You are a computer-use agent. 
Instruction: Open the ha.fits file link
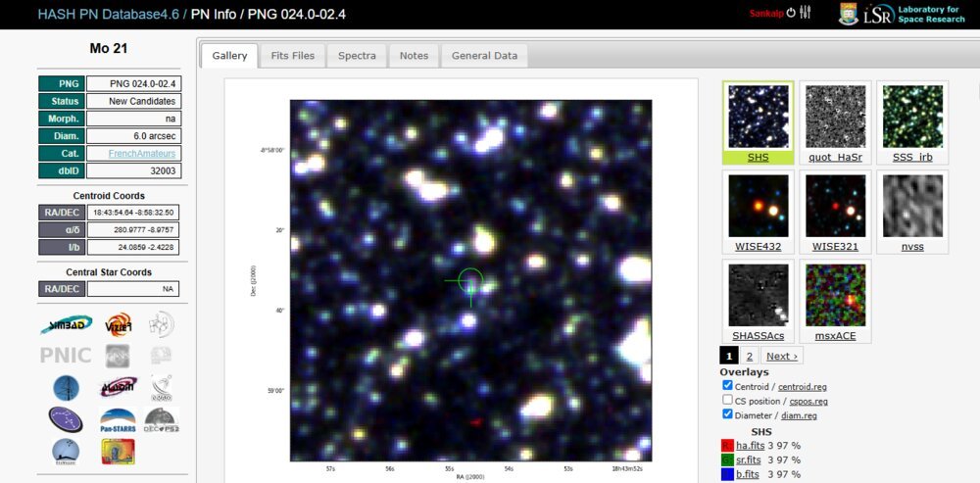[x=750, y=446]
